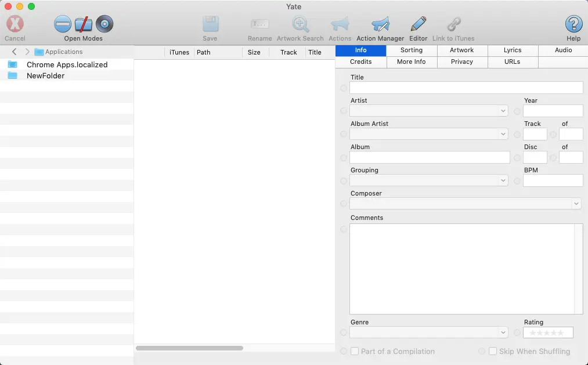Sort by the Title column header

click(320, 52)
